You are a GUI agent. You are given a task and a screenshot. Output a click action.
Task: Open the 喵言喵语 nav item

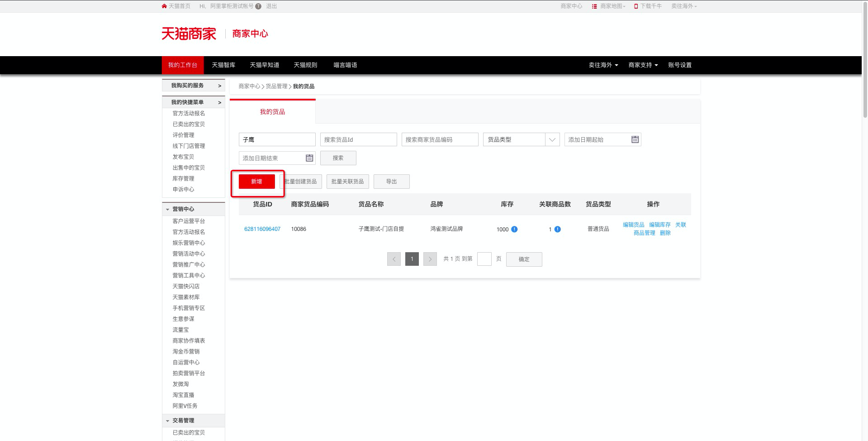click(345, 65)
